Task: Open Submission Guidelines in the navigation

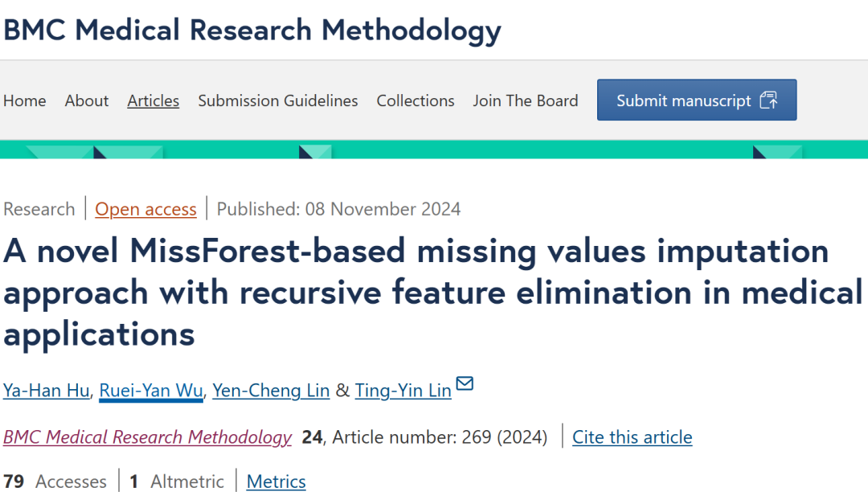Action: 278,100
